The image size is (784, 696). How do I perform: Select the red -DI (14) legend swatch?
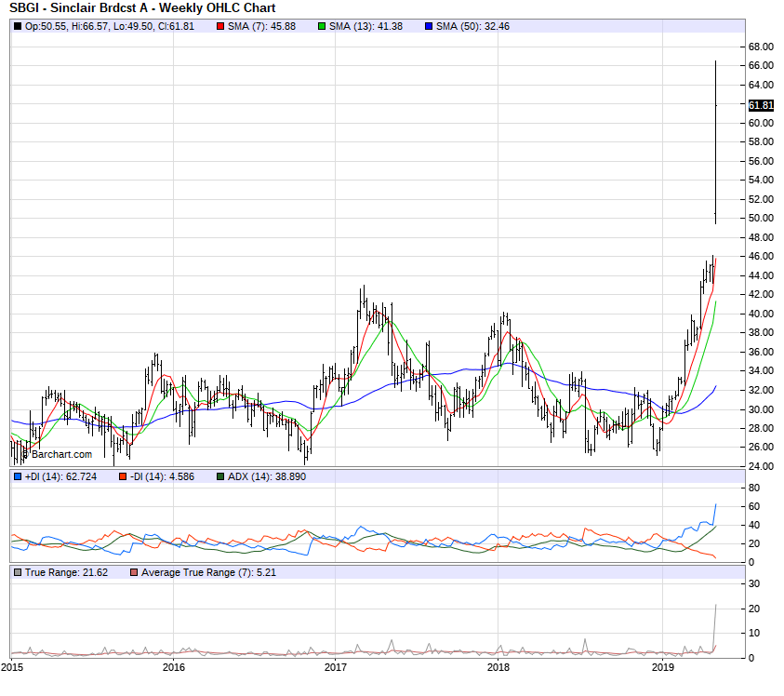pos(123,476)
